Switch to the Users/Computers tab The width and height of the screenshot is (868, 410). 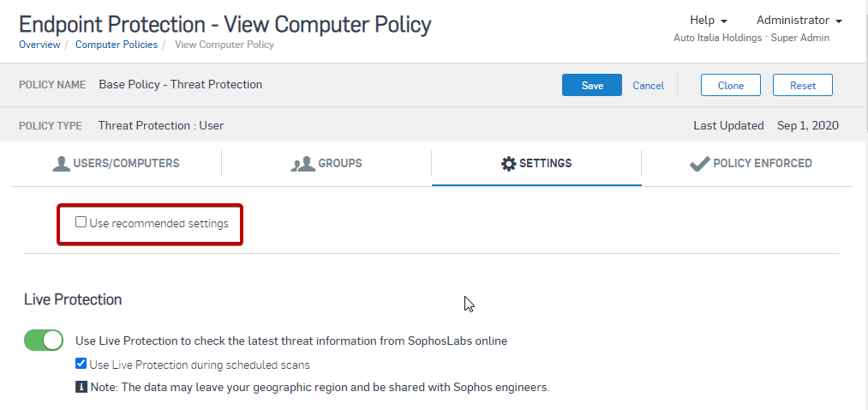[x=116, y=164]
